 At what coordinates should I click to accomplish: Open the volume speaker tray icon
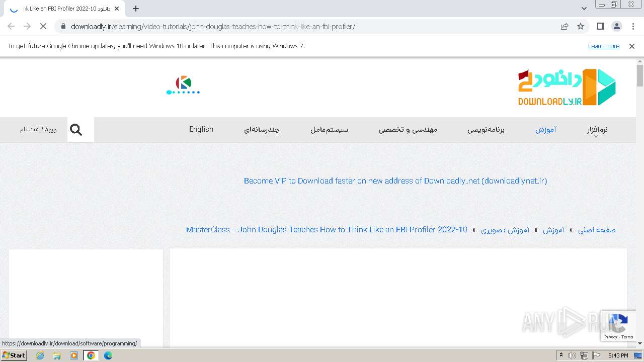point(572,355)
